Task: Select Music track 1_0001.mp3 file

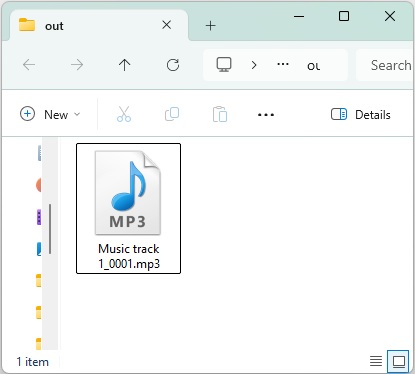Action: coord(128,208)
